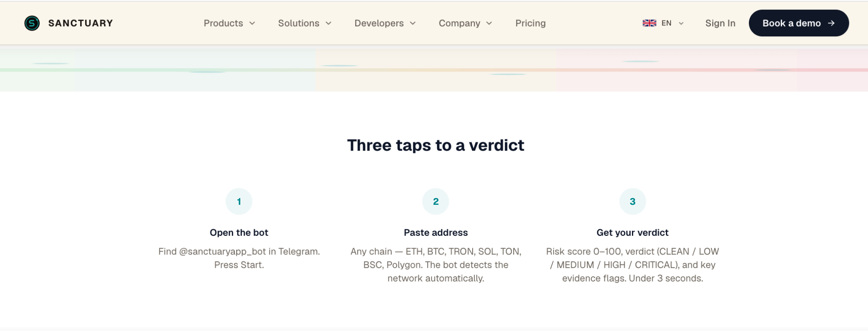Click the step 2 circle badge
Image resolution: width=868 pixels, height=331 pixels.
pyautogui.click(x=436, y=201)
